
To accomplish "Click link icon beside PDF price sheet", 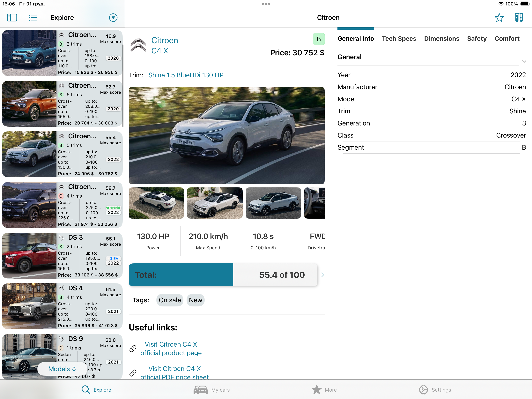I will (x=133, y=373).
